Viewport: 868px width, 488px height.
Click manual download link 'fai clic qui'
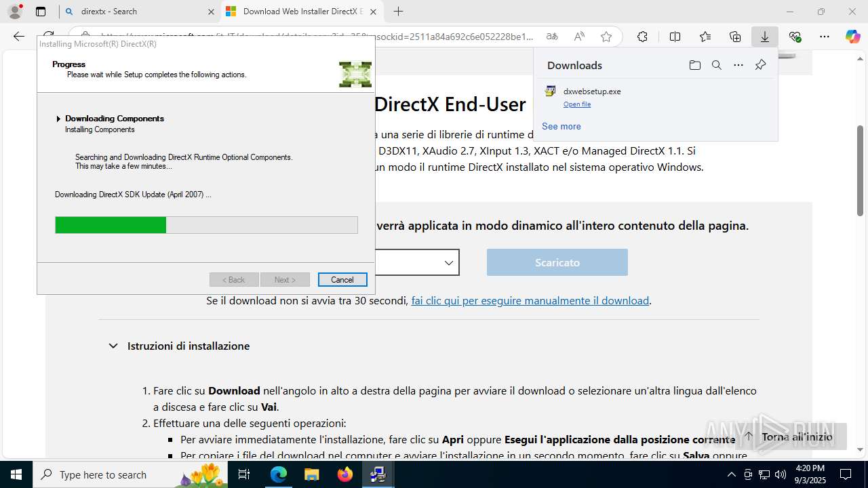530,300
